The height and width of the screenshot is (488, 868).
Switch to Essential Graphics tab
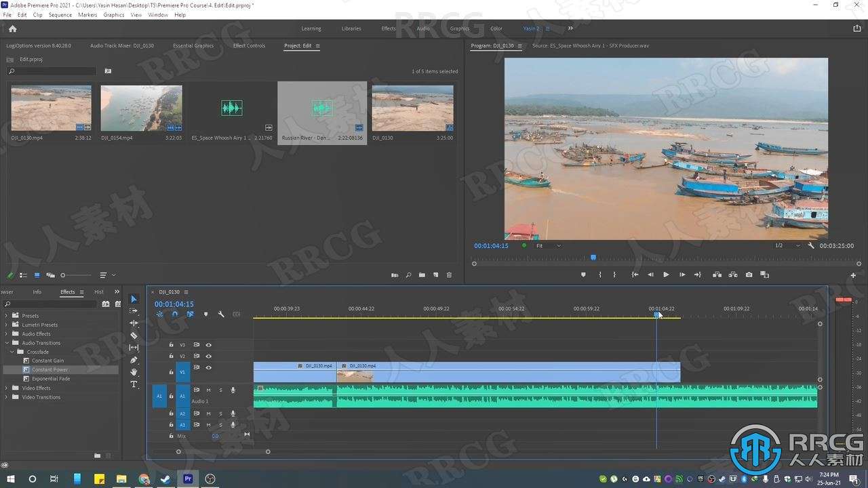click(x=193, y=45)
